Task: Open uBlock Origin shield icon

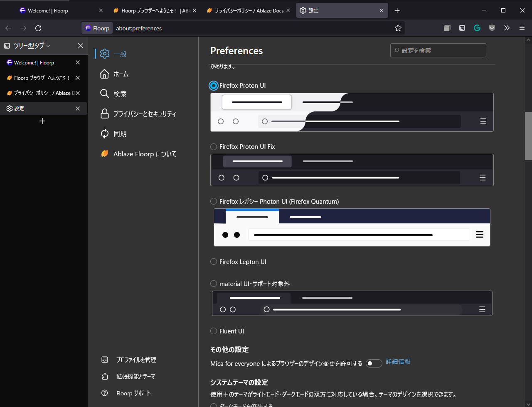Action: point(492,28)
